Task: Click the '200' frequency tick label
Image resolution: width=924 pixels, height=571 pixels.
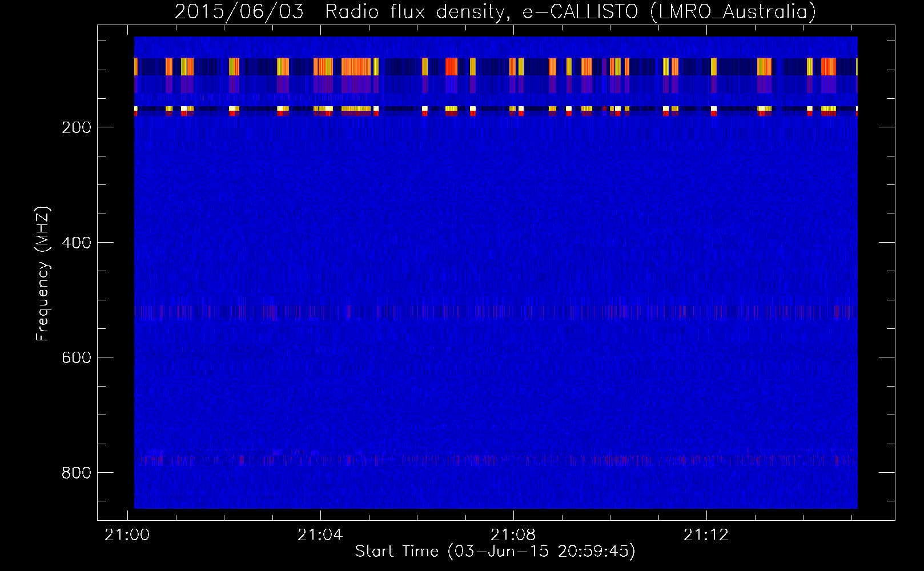Action: tap(77, 127)
